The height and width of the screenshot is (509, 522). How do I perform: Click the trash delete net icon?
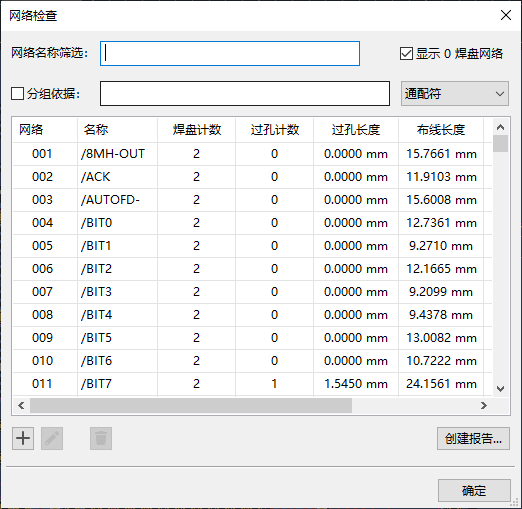(x=101, y=438)
